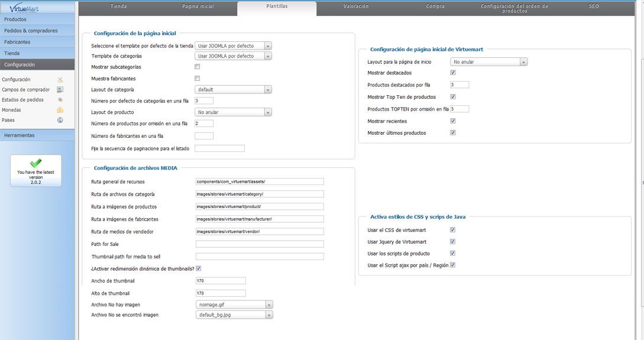Open Layout de producto dropdown
The image size is (644, 340).
click(233, 112)
